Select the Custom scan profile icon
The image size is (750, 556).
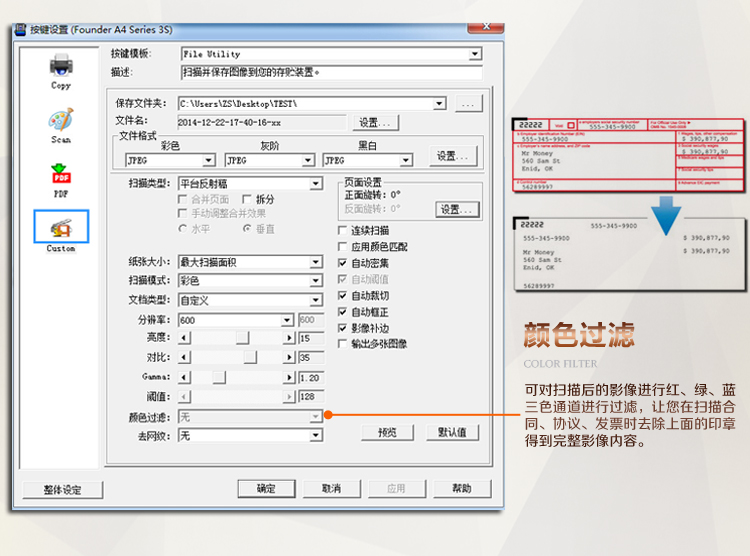coord(61,228)
